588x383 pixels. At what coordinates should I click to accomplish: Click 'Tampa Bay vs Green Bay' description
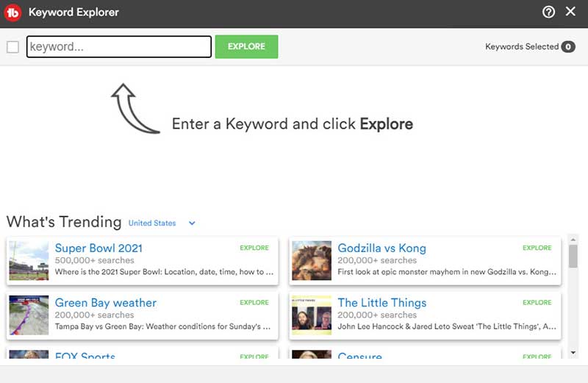click(162, 326)
